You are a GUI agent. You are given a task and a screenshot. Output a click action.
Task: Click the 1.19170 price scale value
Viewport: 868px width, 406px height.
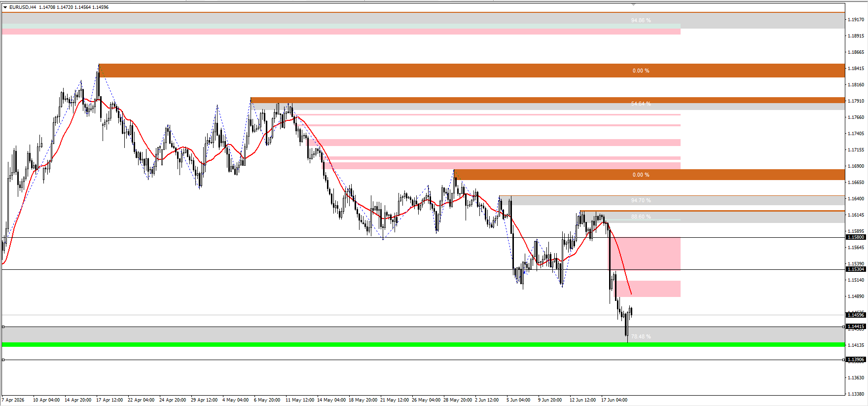click(856, 20)
